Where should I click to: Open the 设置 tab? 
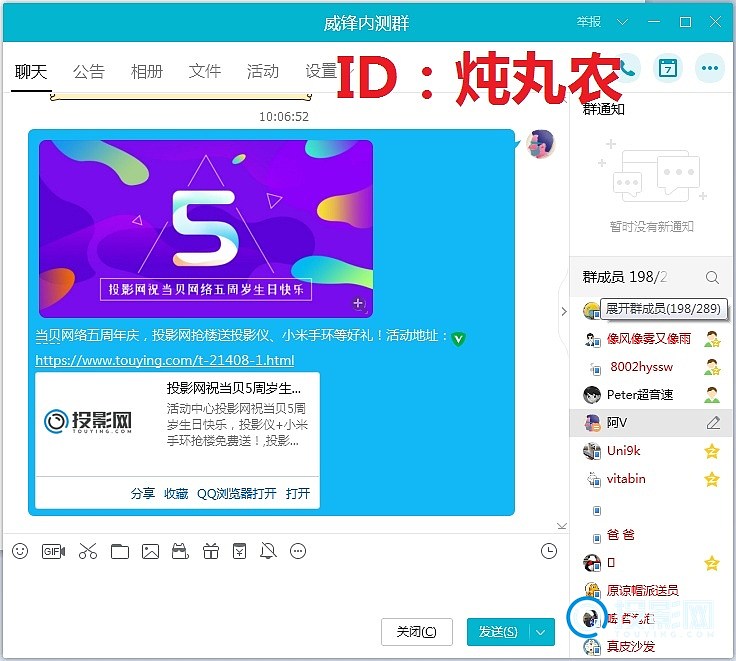[321, 72]
